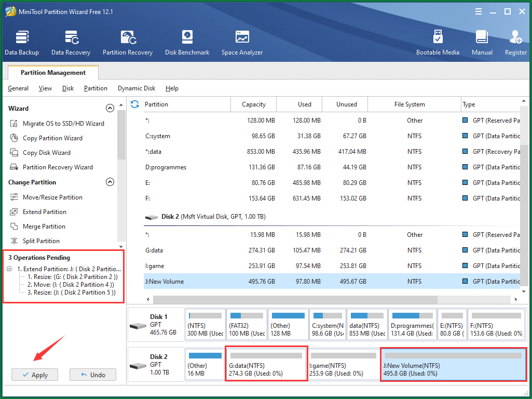
Task: Open the Dynamic Disk menu
Action: [137, 88]
